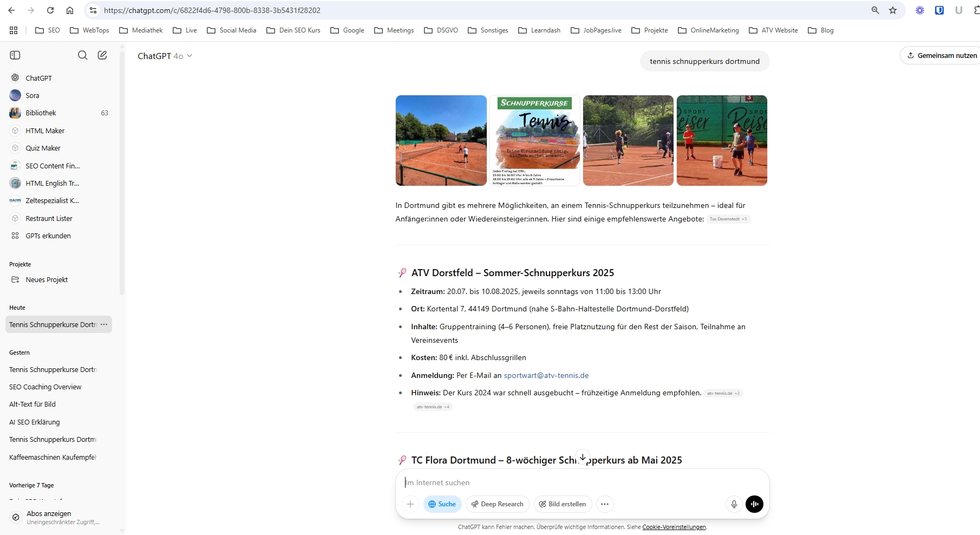This screenshot has height=535, width=980.
Task: Reload the page in browser
Action: (50, 10)
